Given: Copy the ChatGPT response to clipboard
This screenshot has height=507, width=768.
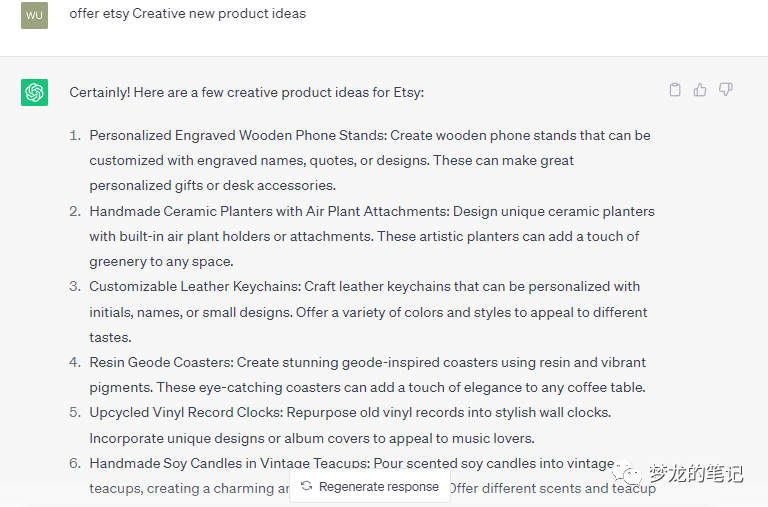Looking at the screenshot, I should [x=675, y=90].
